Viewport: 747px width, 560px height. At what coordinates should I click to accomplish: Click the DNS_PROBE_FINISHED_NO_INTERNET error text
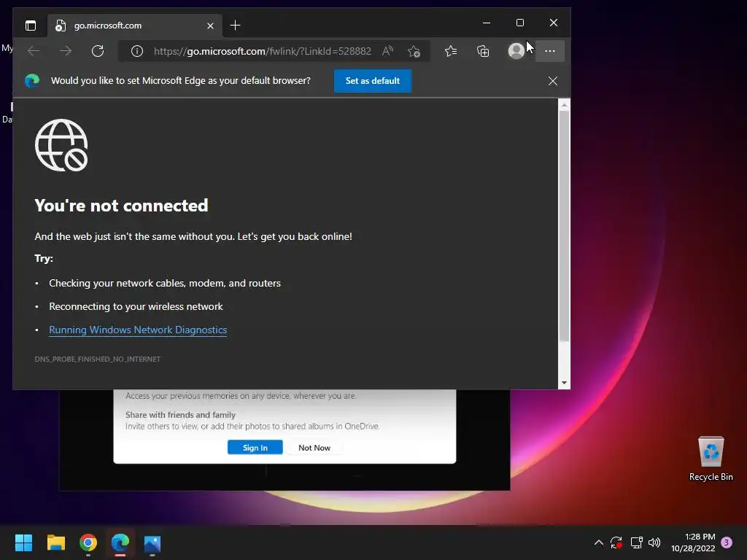[x=97, y=359]
